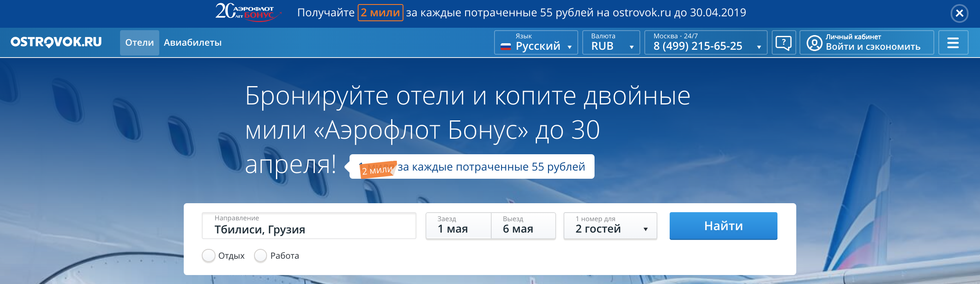Open the Язык language dropdown
This screenshot has width=980, height=284.
tap(536, 42)
